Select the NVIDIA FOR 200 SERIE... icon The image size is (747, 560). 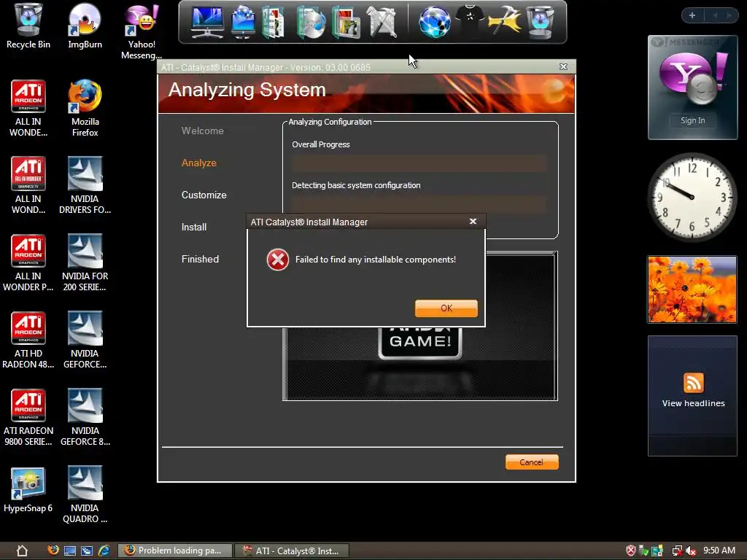[85, 262]
